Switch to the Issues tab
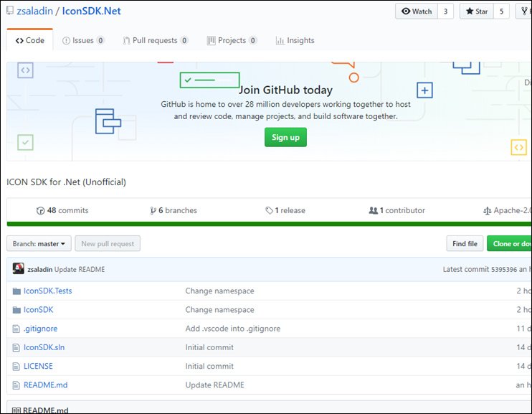Viewport: 532px width, 414px height. [x=83, y=40]
